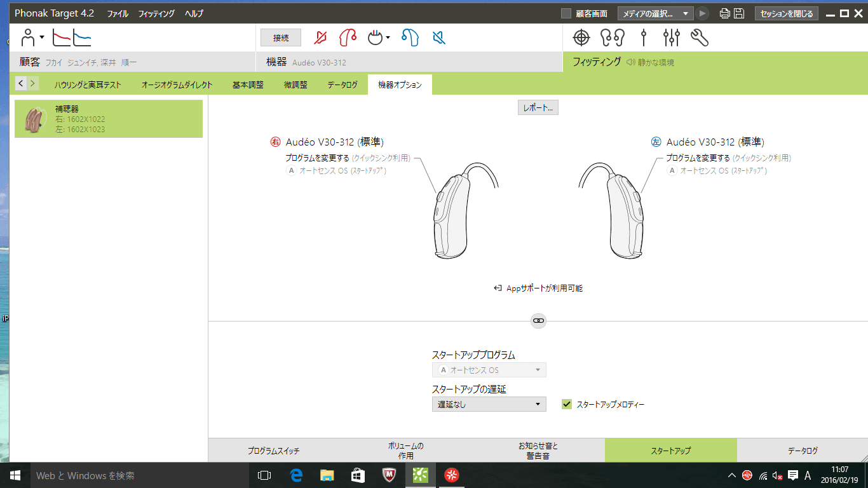The height and width of the screenshot is (488, 868).
Task: Open the connection device plug icon
Action: pyautogui.click(x=376, y=38)
